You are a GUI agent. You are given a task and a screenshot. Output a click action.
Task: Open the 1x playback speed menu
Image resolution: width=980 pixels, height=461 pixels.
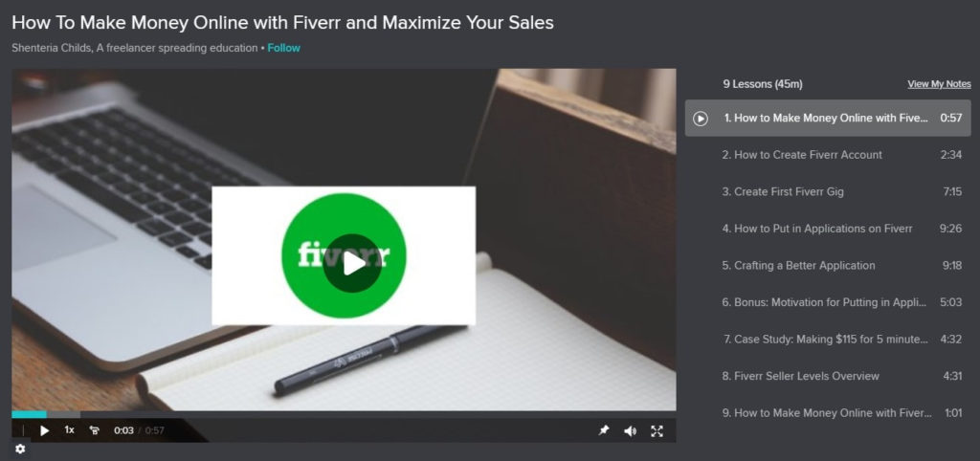click(x=69, y=429)
